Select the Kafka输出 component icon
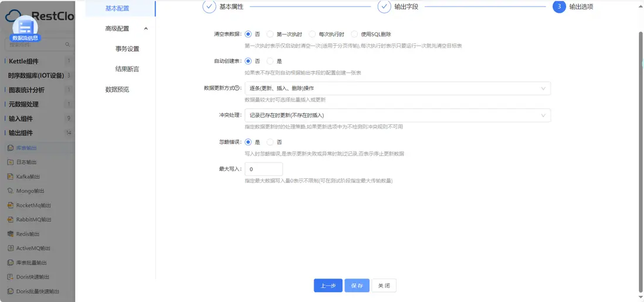Viewport: 644px width, 302px height. (11, 177)
